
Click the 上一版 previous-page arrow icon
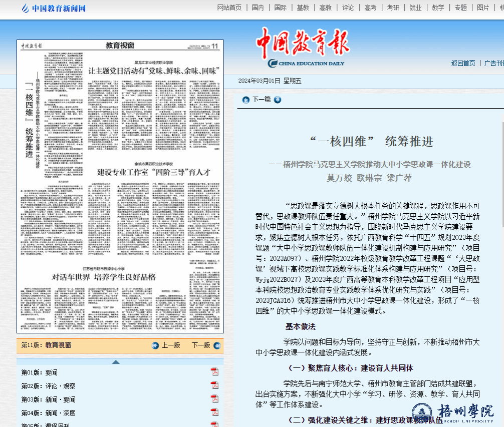pyautogui.click(x=155, y=345)
